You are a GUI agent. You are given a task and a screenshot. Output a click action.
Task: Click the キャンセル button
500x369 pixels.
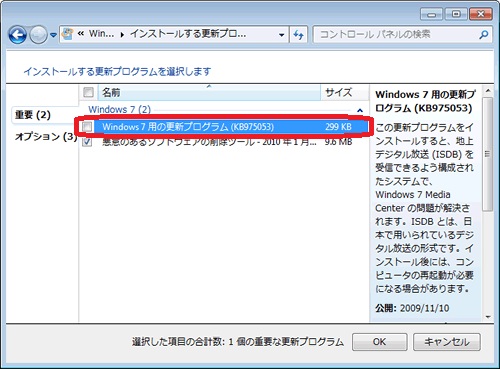447,342
